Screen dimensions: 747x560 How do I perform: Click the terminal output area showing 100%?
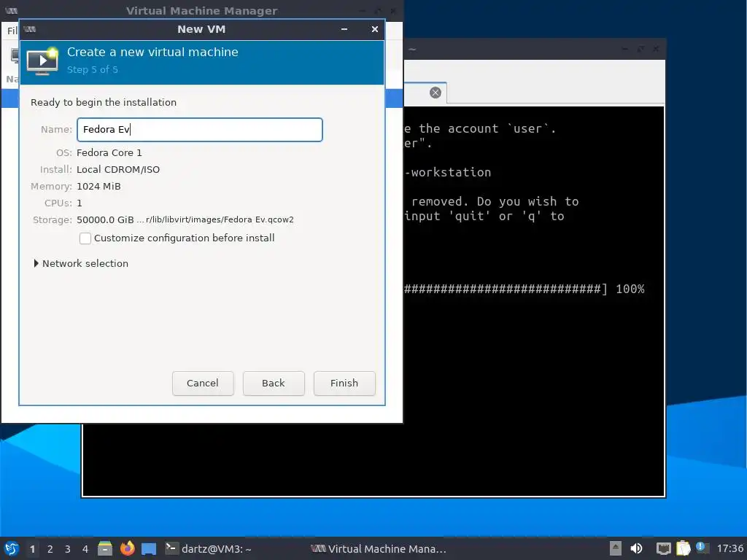pos(630,289)
